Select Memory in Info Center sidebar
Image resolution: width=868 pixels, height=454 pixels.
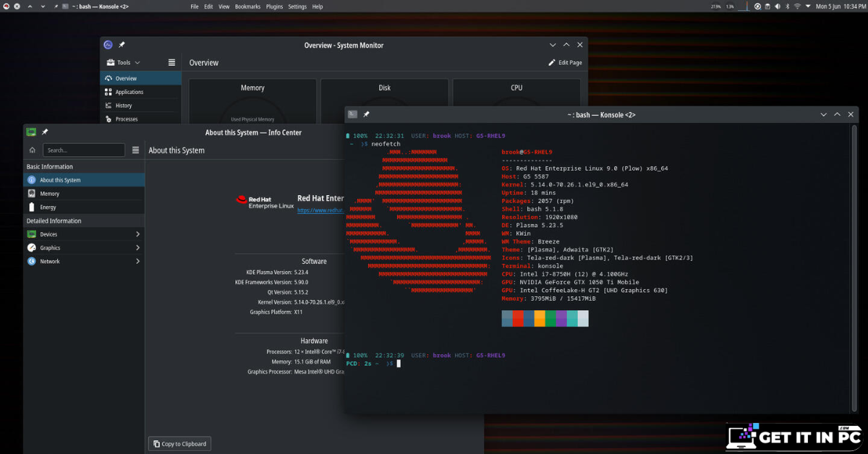[x=84, y=194]
